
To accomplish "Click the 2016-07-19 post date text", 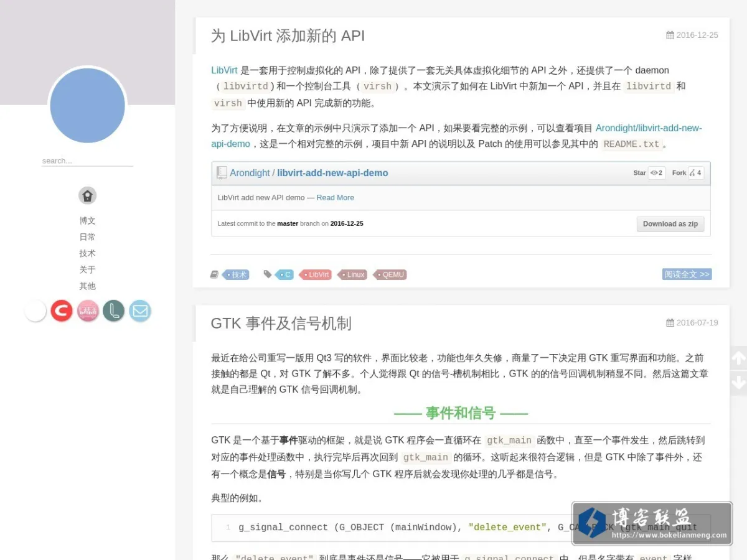I will pyautogui.click(x=697, y=323).
